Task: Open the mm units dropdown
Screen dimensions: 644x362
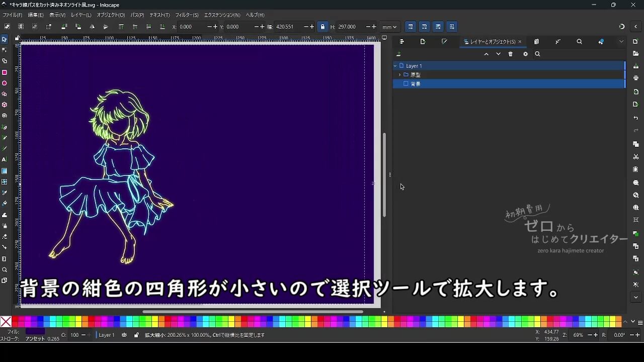Action: point(389,27)
